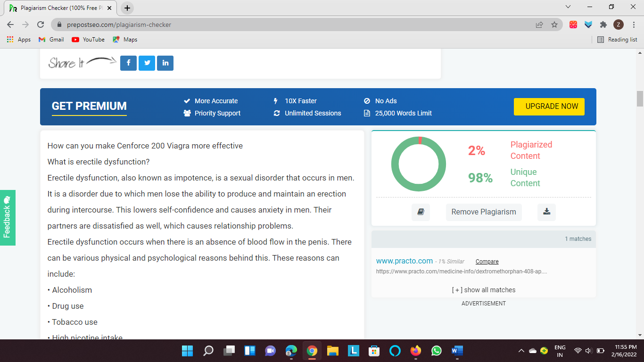
Task: Click the address bar URL
Action: 119,25
